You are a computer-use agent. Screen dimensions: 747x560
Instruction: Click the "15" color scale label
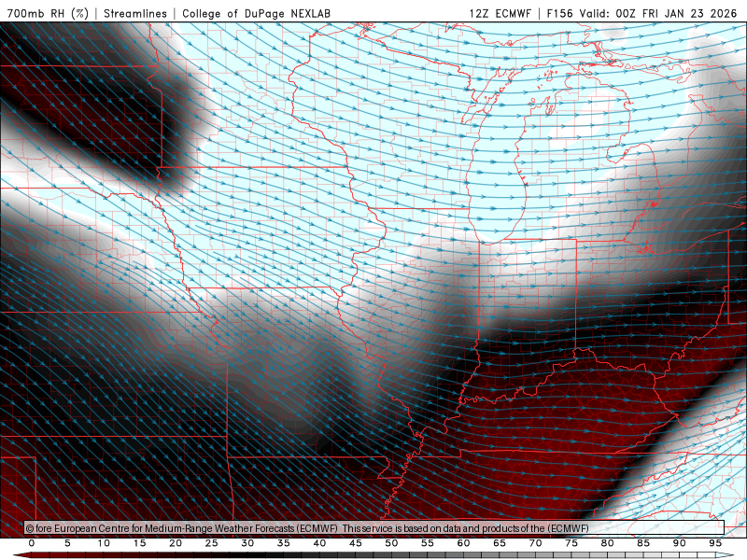tap(139, 543)
